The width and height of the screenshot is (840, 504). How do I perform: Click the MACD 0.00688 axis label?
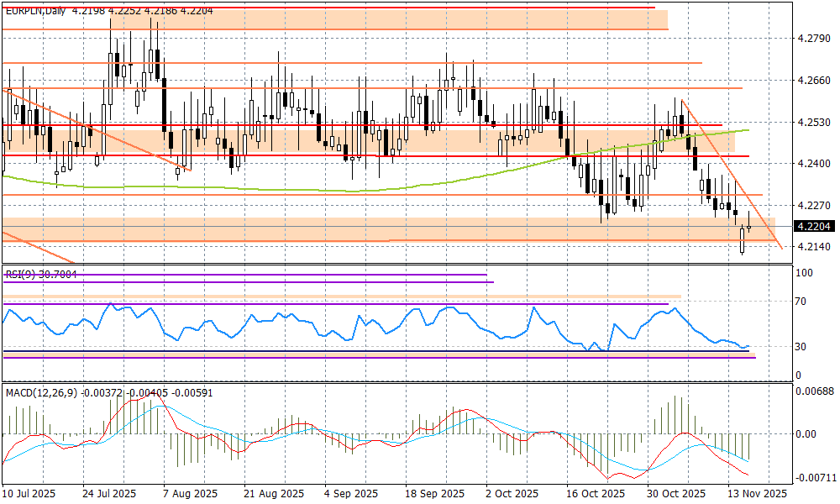[813, 392]
